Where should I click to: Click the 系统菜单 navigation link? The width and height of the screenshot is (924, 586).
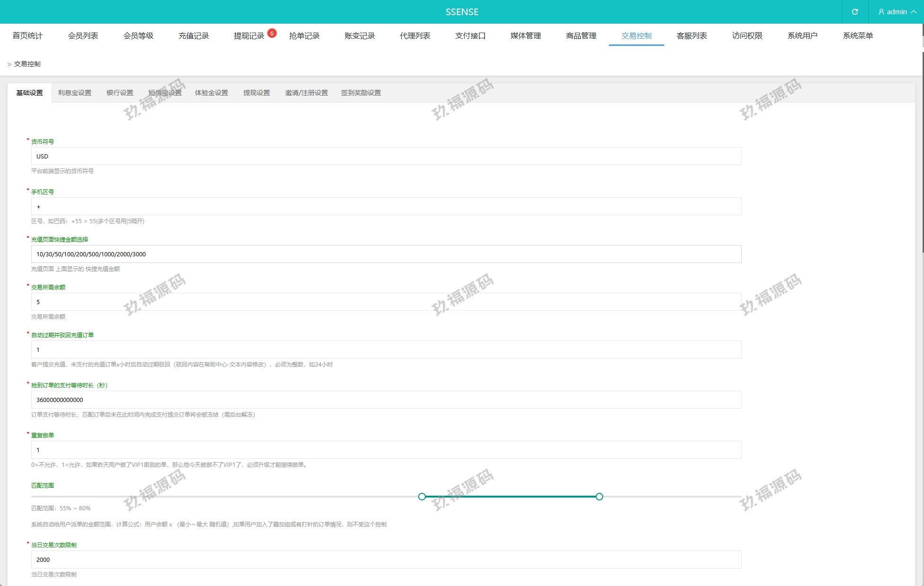click(857, 36)
